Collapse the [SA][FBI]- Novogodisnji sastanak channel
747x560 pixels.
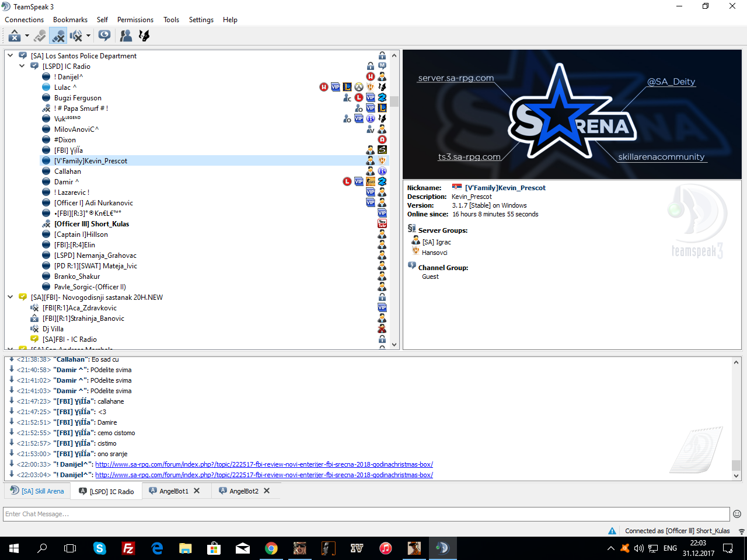click(x=10, y=297)
